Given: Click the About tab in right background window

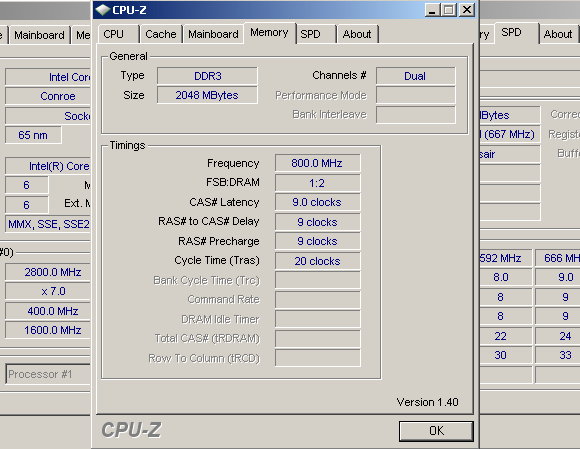Looking at the screenshot, I should pos(558,35).
